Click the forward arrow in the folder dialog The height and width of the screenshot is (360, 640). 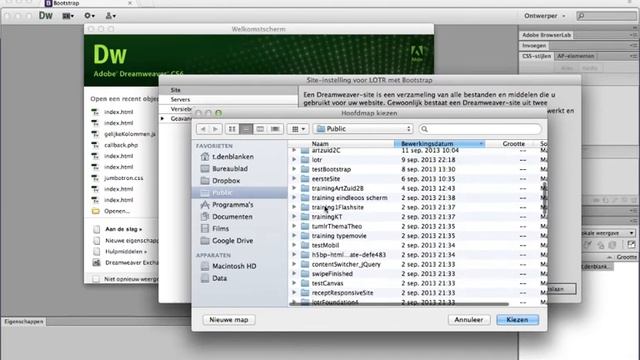tap(216, 129)
